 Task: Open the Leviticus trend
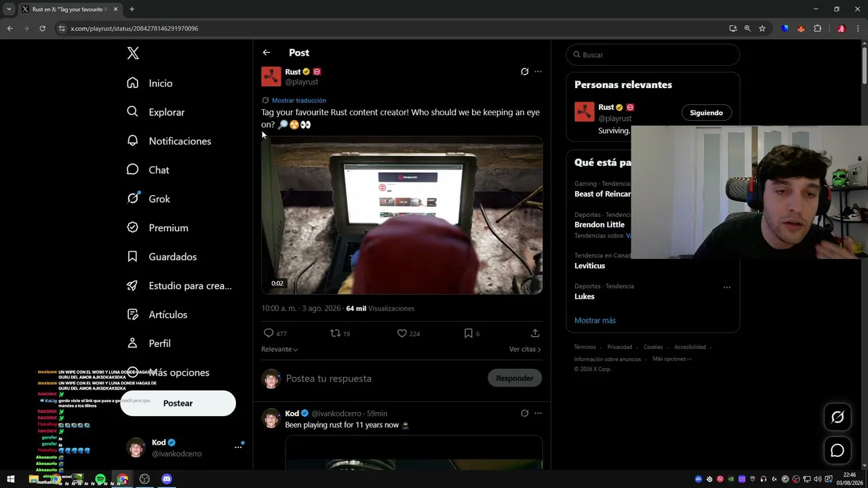(x=589, y=266)
